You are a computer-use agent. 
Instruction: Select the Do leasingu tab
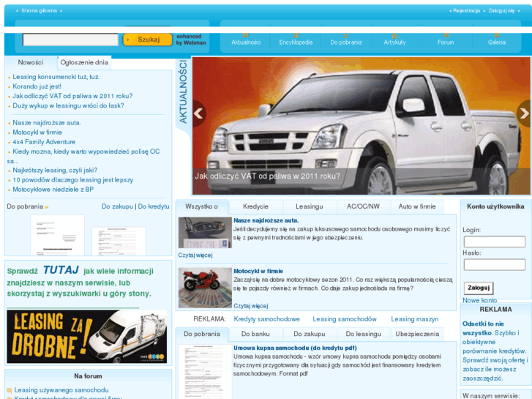tap(363, 334)
